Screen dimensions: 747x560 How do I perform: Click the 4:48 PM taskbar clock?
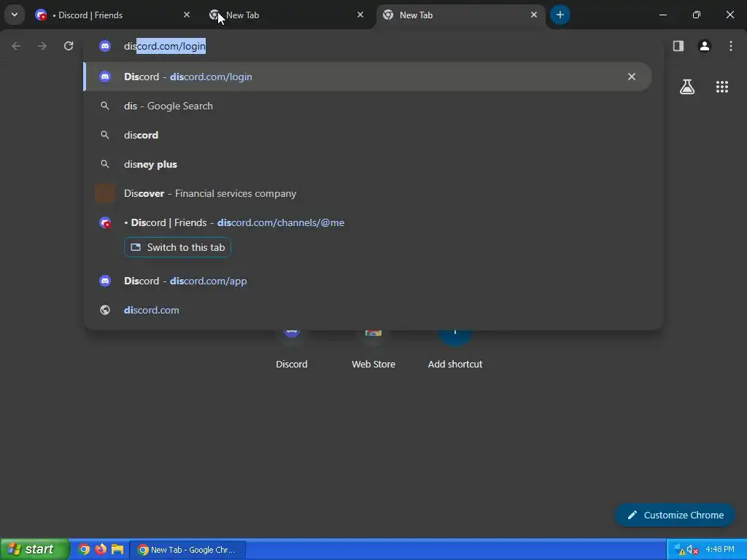[x=720, y=550]
